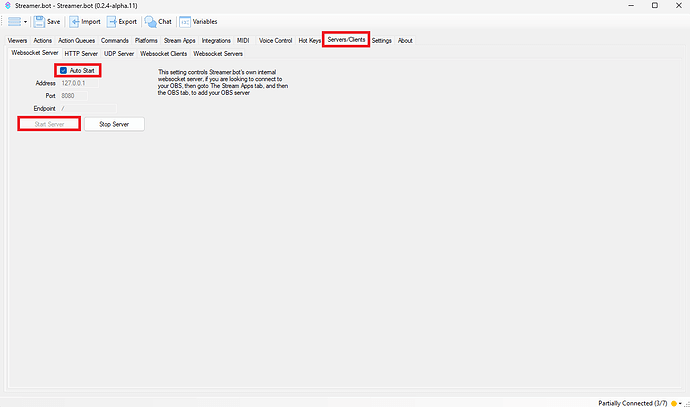The image size is (690, 407).
Task: Toggle the Auto Start checkbox
Action: click(x=63, y=71)
